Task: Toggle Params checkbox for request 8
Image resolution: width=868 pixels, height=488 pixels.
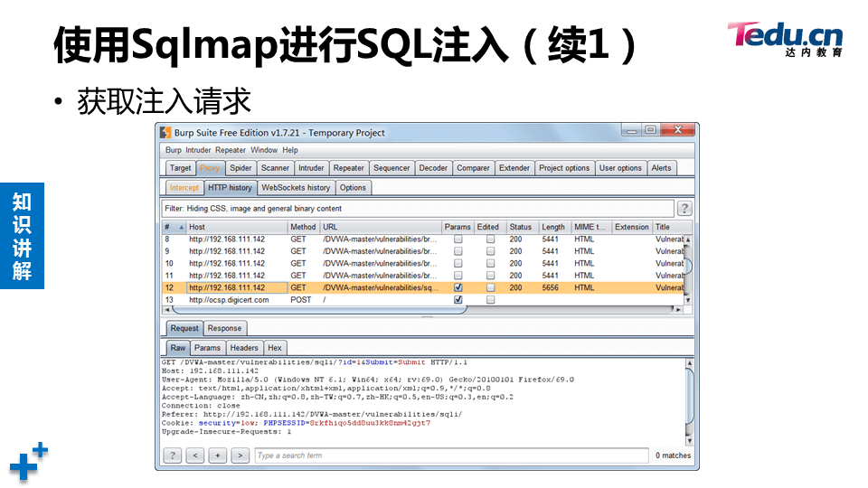Action: pyautogui.click(x=458, y=239)
